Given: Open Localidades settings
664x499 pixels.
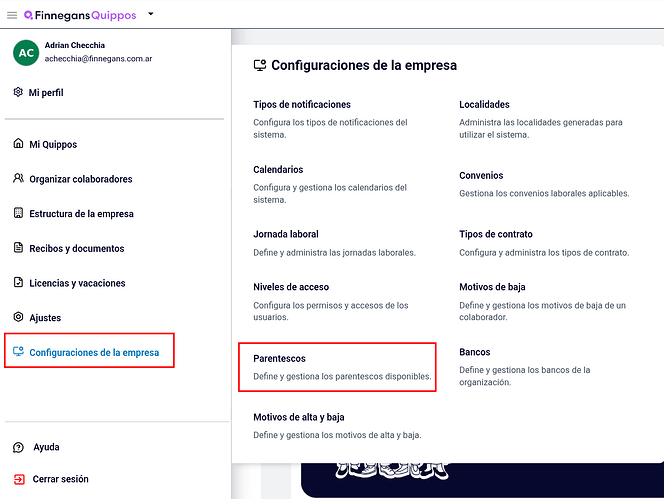Looking at the screenshot, I should (484, 105).
